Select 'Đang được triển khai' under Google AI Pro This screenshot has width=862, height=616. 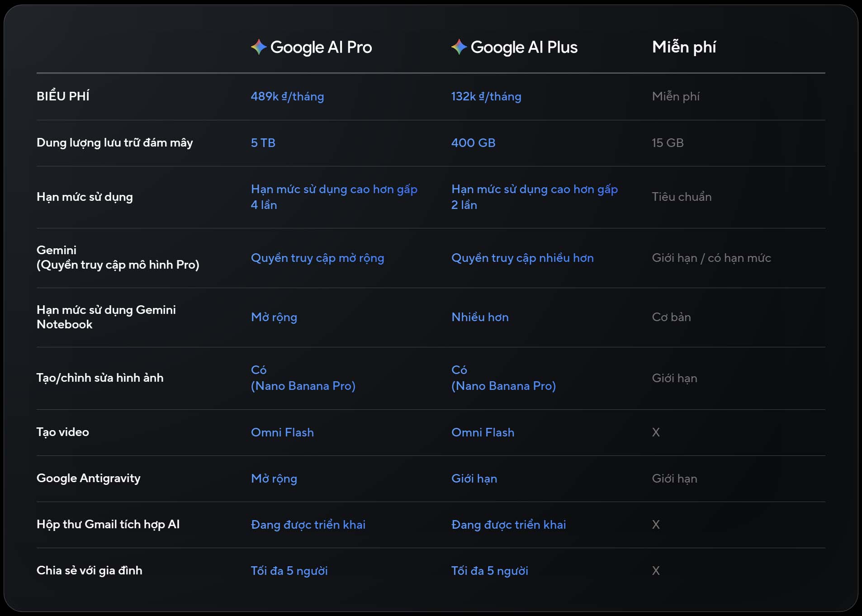pos(308,525)
